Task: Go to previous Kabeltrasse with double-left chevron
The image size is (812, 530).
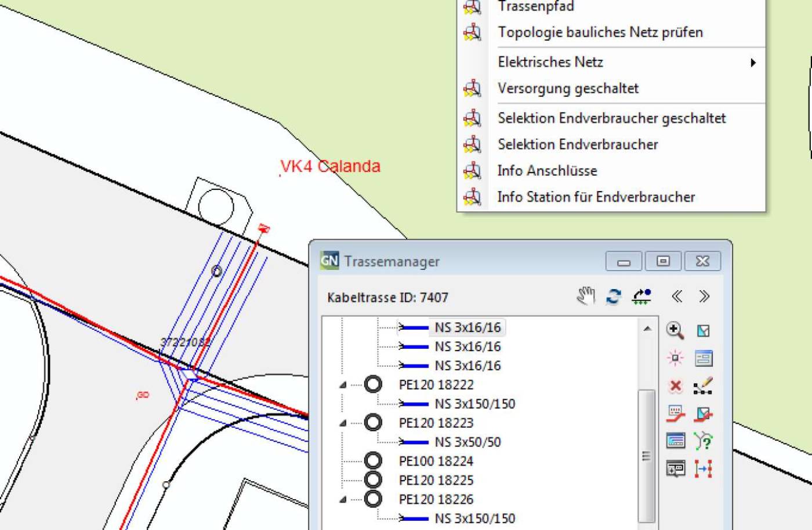Action: [676, 297]
